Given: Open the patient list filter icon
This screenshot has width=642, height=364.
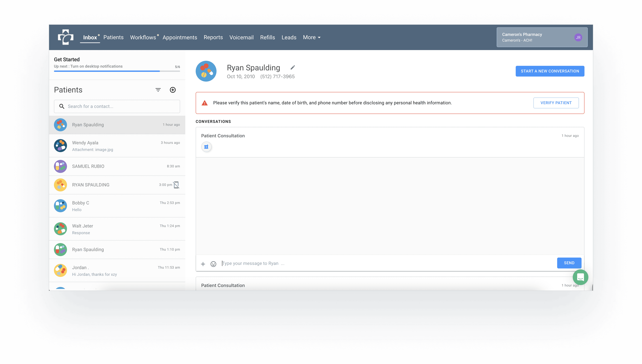Looking at the screenshot, I should click(158, 90).
